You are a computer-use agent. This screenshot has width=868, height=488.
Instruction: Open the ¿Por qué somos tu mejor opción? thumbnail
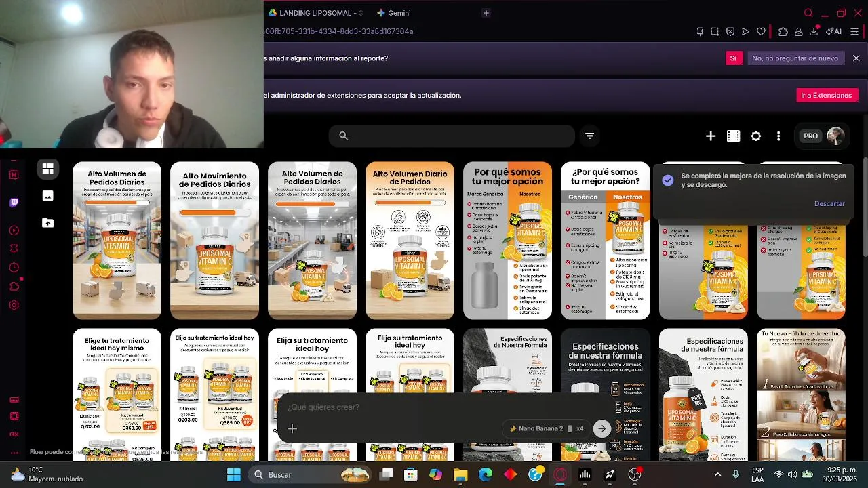(x=605, y=241)
